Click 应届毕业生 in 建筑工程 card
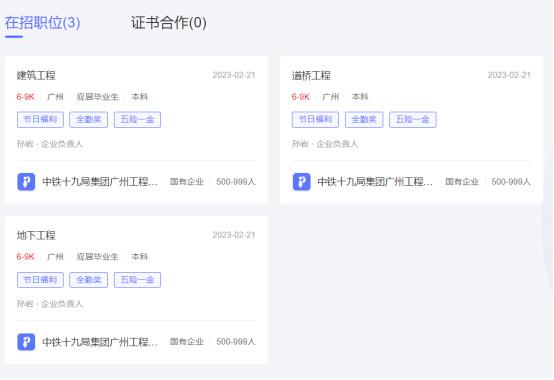The width and height of the screenshot is (554, 380). pos(98,97)
